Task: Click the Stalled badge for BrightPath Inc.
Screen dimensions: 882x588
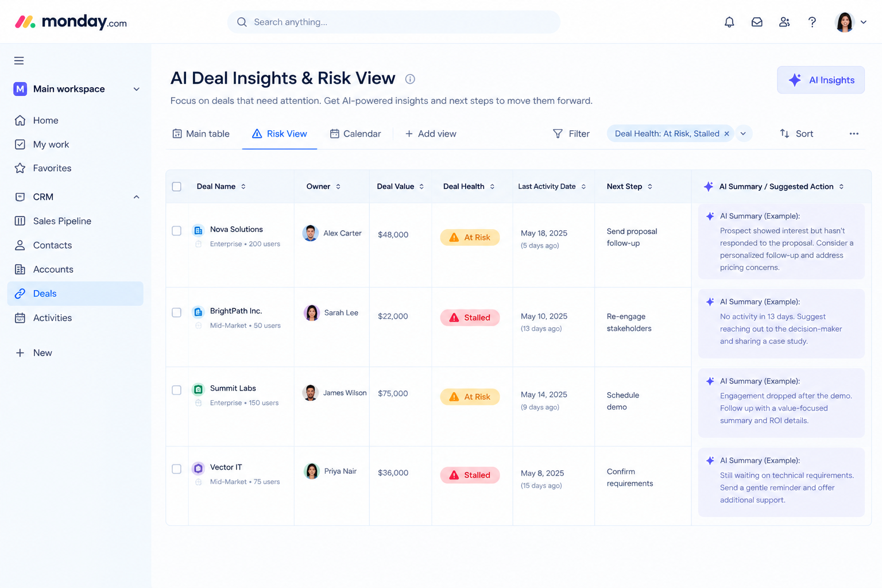Action: (470, 318)
